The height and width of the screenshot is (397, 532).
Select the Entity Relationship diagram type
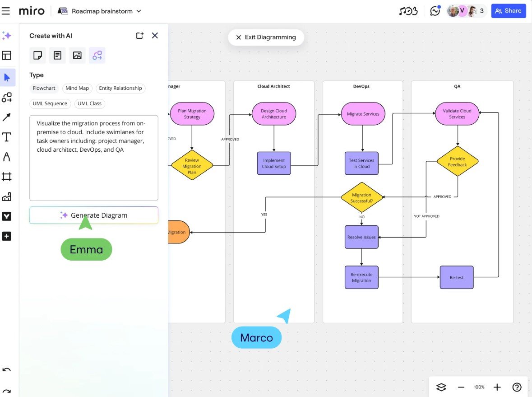pos(120,89)
